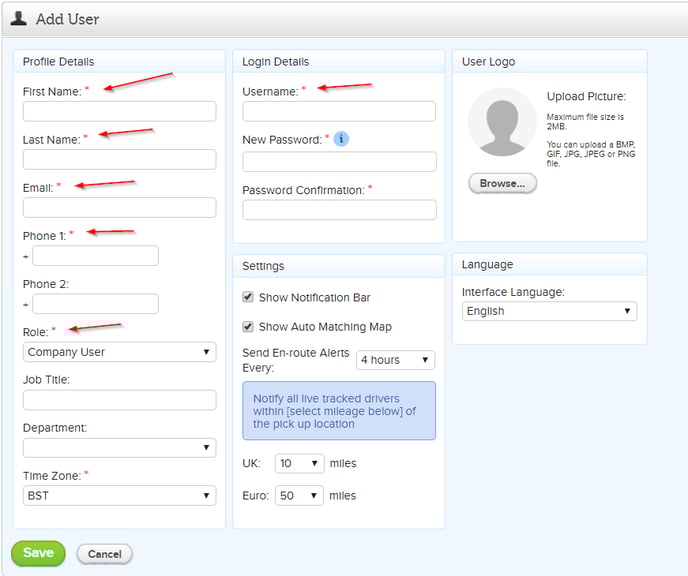Click the user avatar placeholder picture
Image resolution: width=688 pixels, height=576 pixels.
click(x=502, y=122)
